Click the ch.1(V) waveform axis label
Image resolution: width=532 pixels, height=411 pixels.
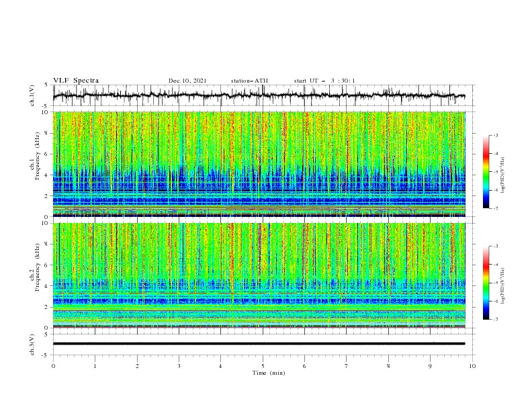click(x=32, y=95)
